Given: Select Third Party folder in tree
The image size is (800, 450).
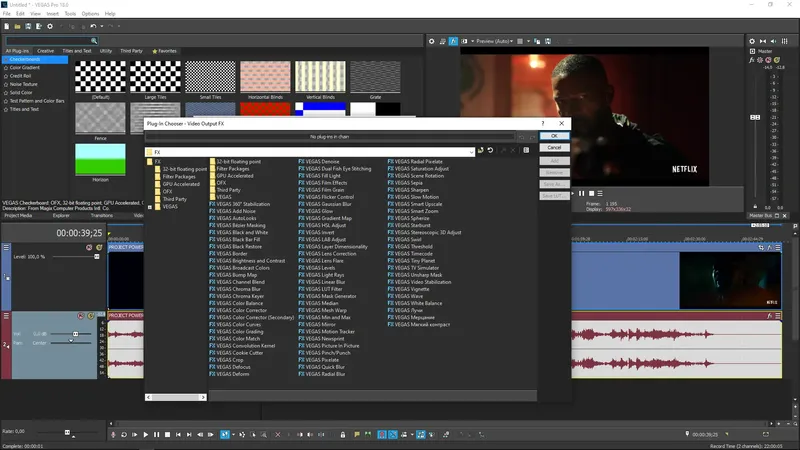Looking at the screenshot, I should point(174,199).
